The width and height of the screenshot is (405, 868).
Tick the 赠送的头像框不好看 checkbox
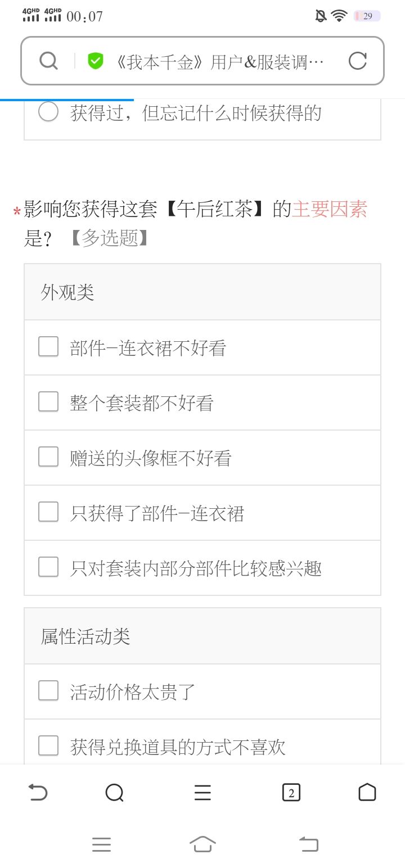pyautogui.click(x=48, y=457)
